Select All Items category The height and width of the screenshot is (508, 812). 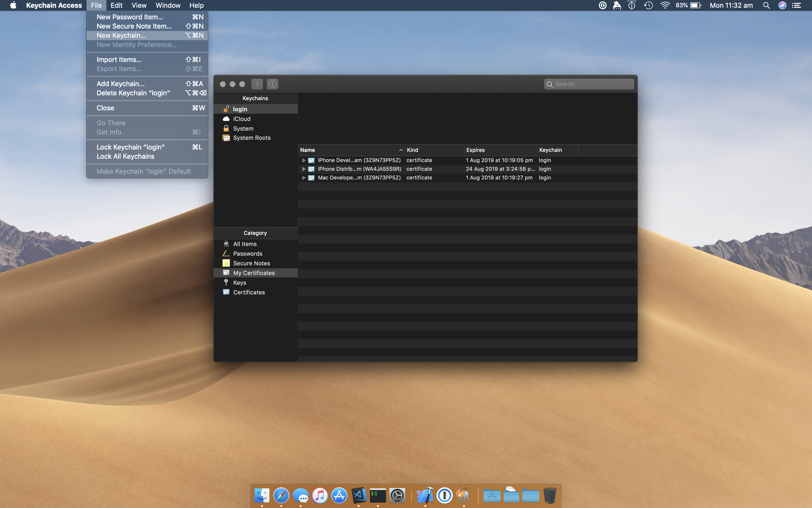256,244
